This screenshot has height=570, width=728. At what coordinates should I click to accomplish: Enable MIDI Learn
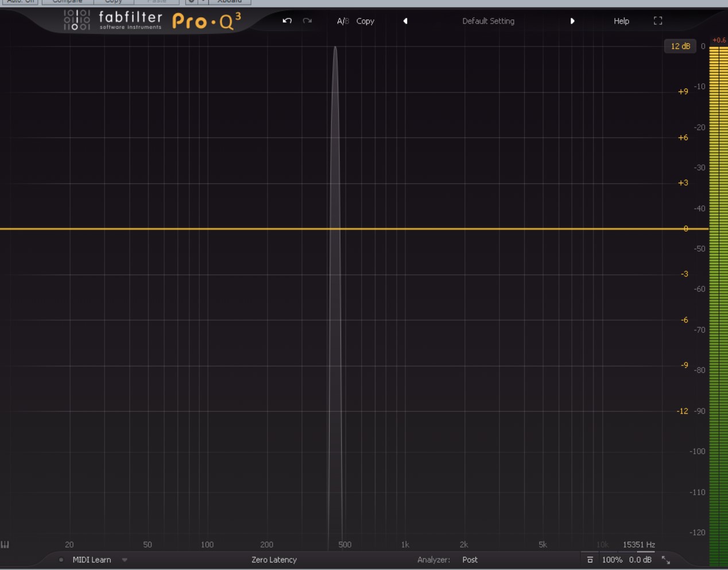click(x=92, y=560)
